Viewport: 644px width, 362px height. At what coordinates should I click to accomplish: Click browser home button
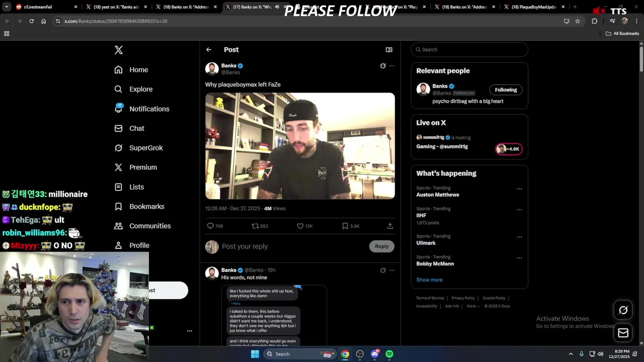pos(43,21)
